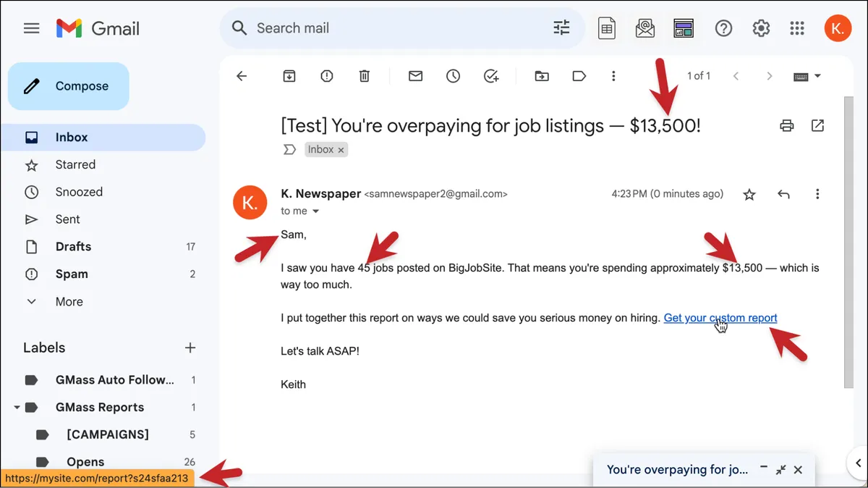868x488 pixels.
Task: Archive this email
Action: tap(289, 76)
